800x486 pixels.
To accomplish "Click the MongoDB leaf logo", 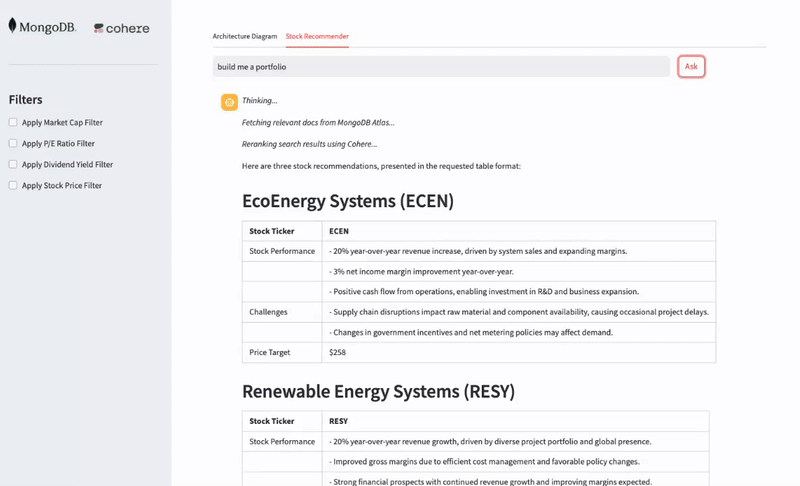I will click(x=13, y=26).
